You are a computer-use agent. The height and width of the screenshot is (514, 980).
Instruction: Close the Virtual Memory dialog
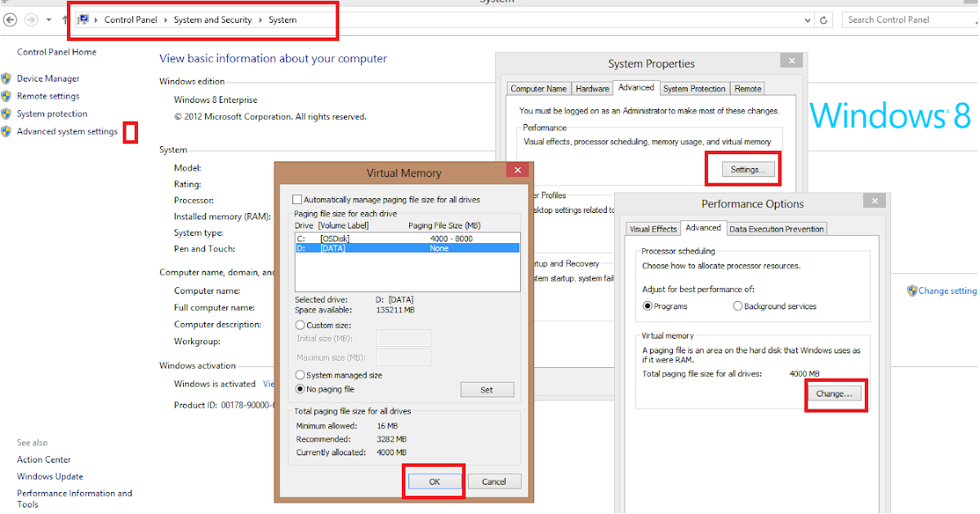point(516,171)
